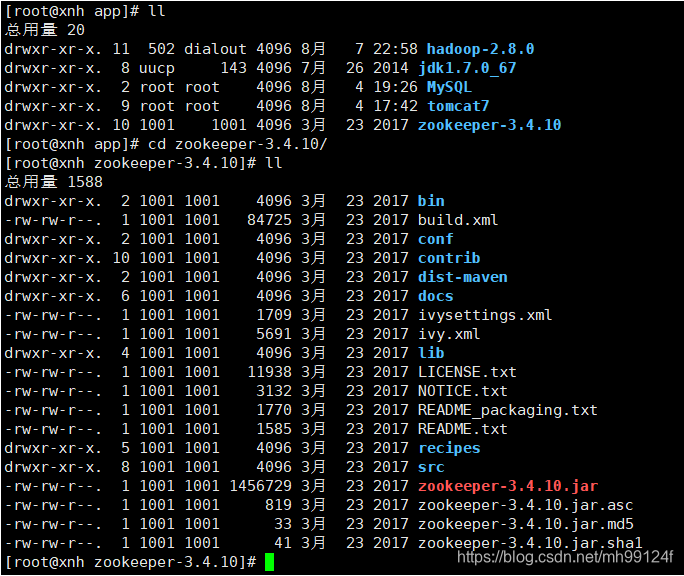Viewport: 684px width, 576px height.
Task: Click the file size 819 of jar.asc
Action: click(x=278, y=505)
